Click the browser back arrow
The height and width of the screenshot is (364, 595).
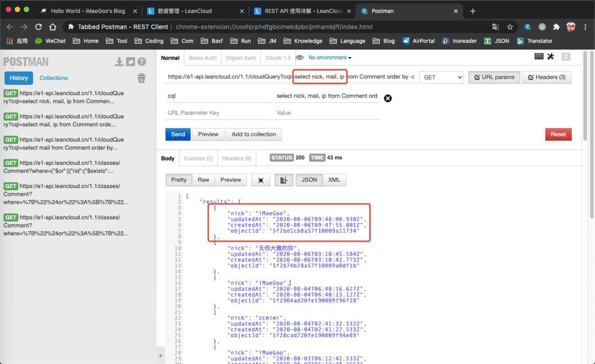point(10,27)
